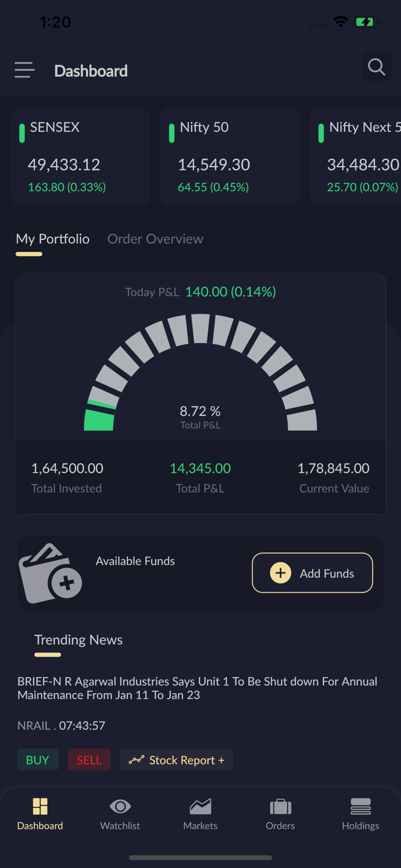Open the hamburger menu
Viewport: 401px width, 868px height.
24,70
